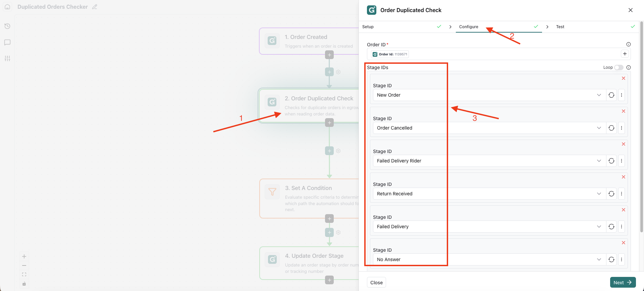Open the comments icon in left sidebar
Image resolution: width=644 pixels, height=291 pixels.
(x=7, y=42)
